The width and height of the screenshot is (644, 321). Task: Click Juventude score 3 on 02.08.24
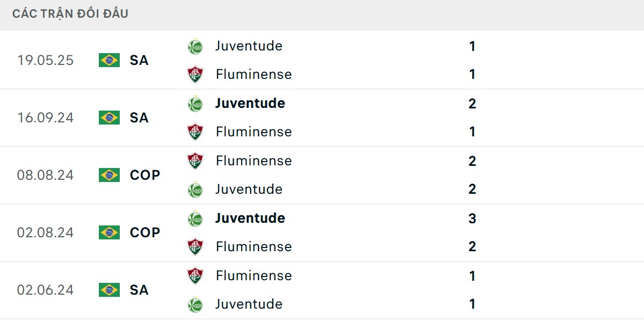pos(472,218)
